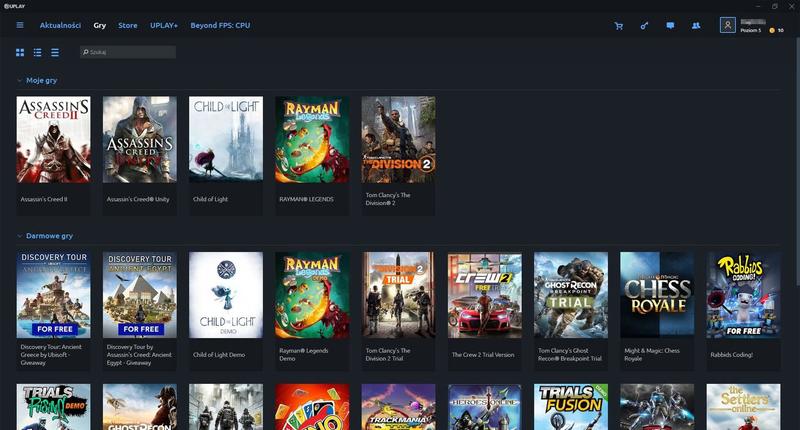Open the Store tab

[x=128, y=25]
